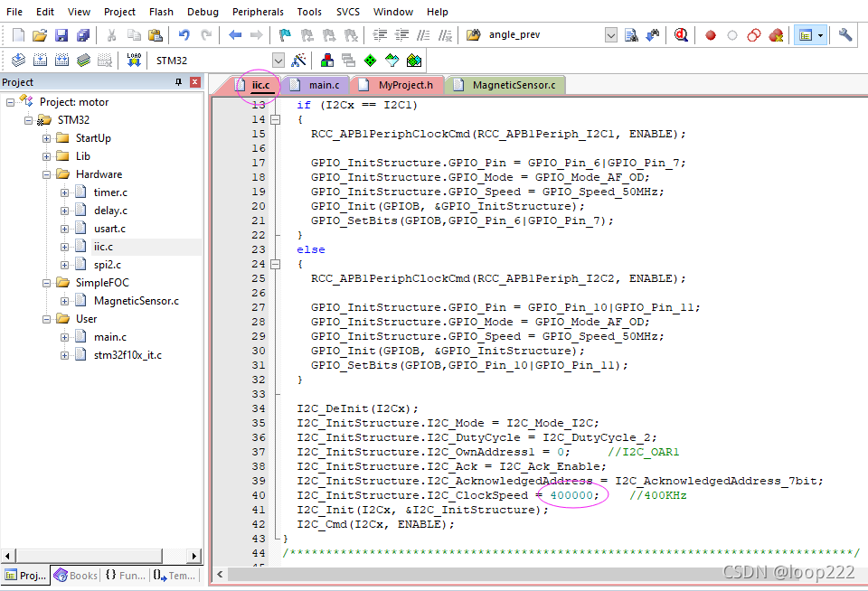Open window layout dropdown arrow
This screenshot has height=591, width=868.
821,35
